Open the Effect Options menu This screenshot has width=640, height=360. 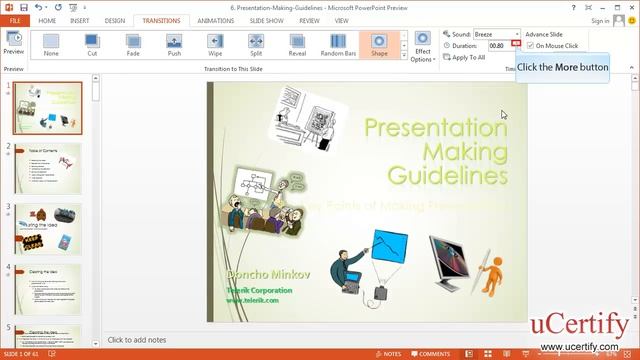tap(422, 47)
